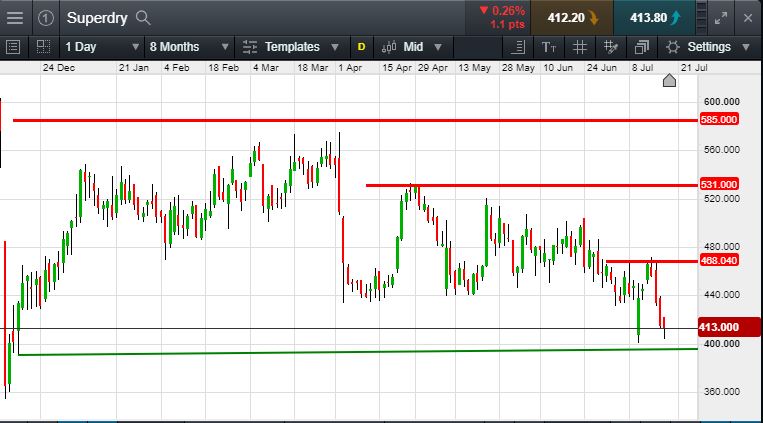The width and height of the screenshot is (763, 423).
Task: Toggle the yellow D indicator button
Action: [362, 47]
